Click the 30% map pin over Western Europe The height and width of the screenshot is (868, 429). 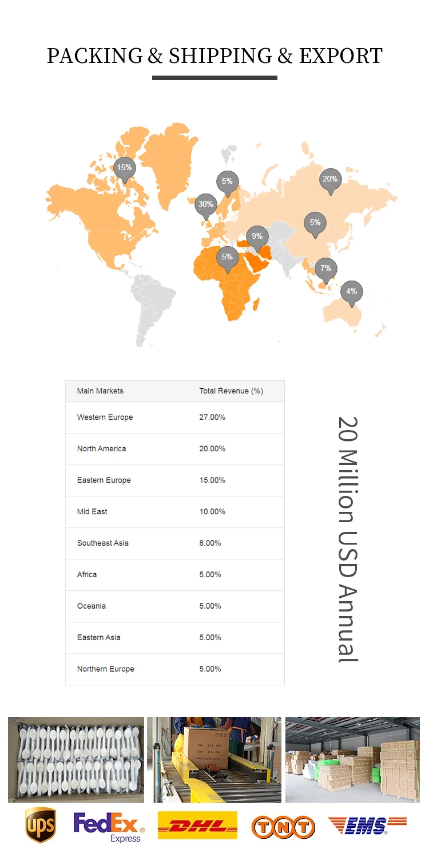point(205,204)
